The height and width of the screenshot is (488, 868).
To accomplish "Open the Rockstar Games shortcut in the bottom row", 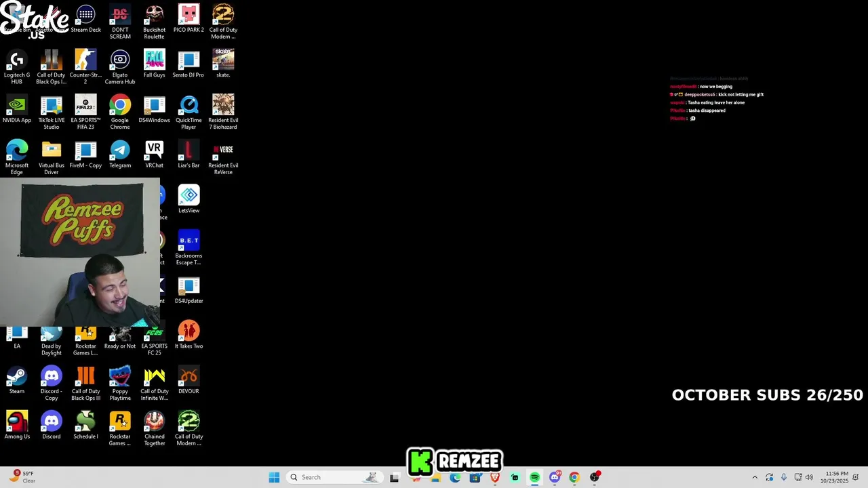I will [120, 429].
